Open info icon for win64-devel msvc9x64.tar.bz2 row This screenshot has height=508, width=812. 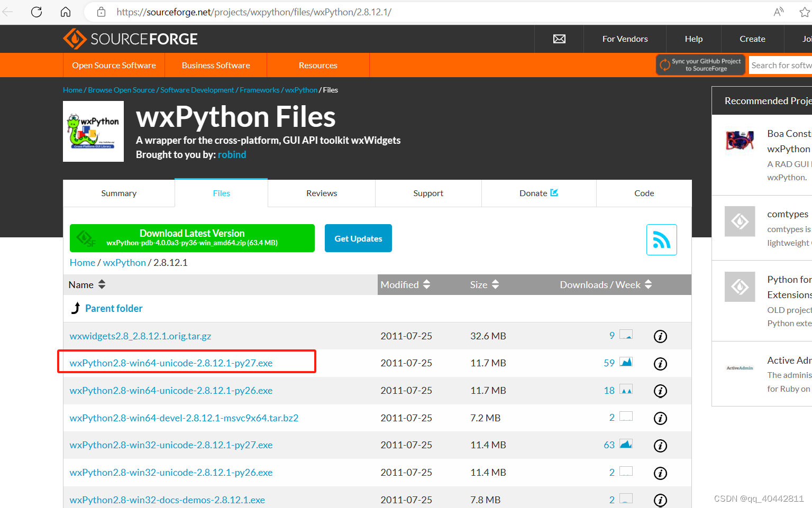[660, 418]
